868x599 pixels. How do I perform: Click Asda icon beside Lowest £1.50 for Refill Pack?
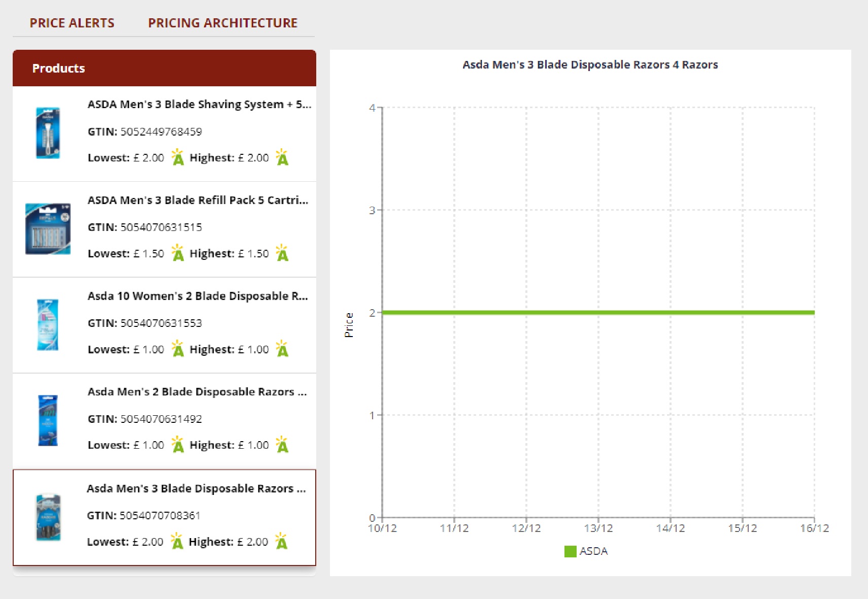point(178,253)
